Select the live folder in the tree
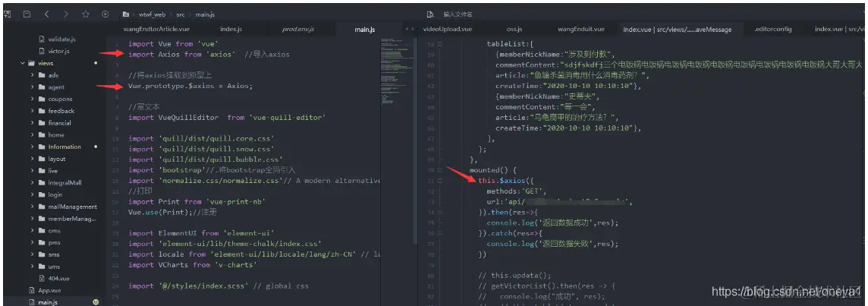868x306 pixels. click(52, 171)
